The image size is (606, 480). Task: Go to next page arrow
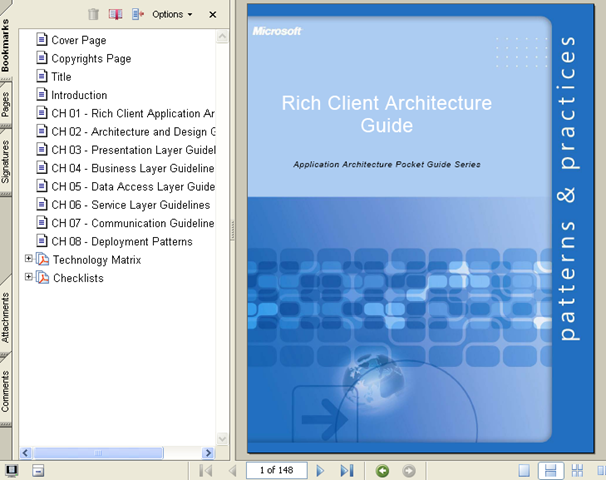(x=320, y=470)
